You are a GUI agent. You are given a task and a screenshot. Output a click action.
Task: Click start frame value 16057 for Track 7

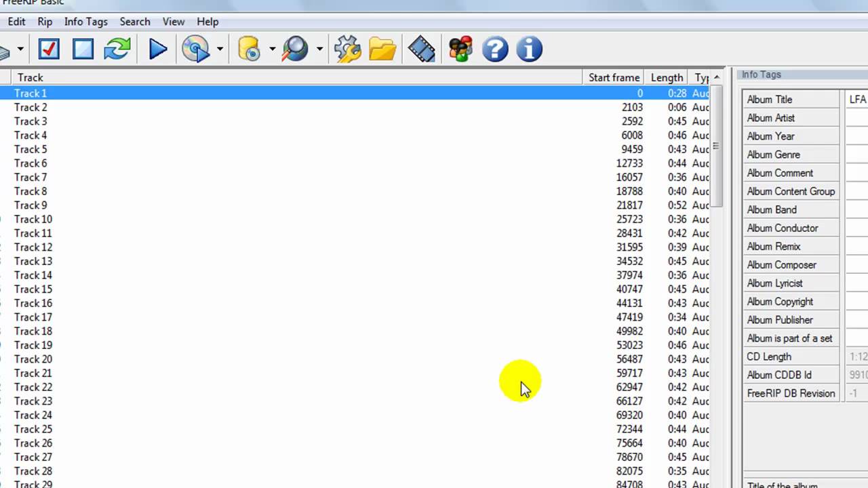click(629, 177)
